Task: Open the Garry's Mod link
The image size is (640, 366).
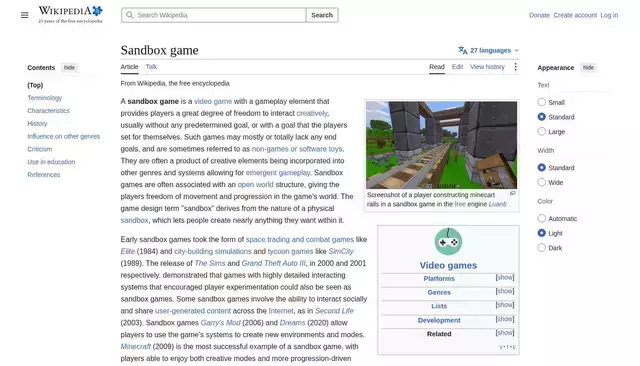Action: (220, 323)
